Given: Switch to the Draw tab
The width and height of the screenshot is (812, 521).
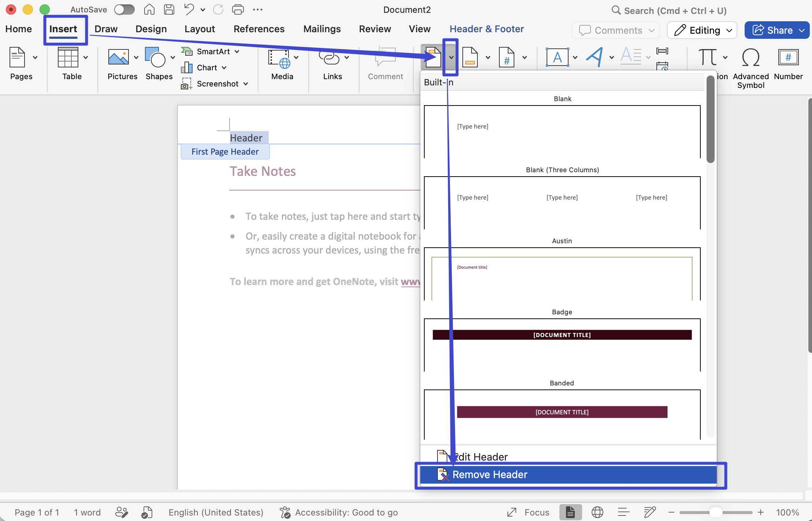Looking at the screenshot, I should [x=106, y=29].
